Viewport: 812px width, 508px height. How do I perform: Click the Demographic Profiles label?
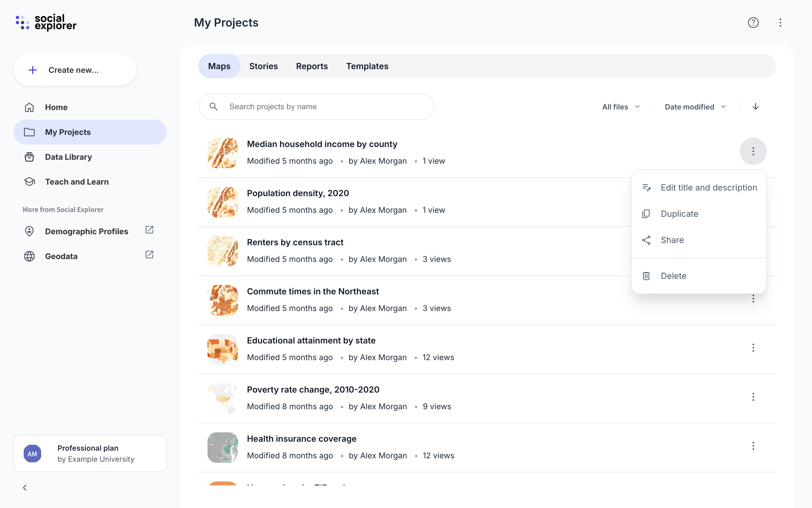pyautogui.click(x=87, y=231)
